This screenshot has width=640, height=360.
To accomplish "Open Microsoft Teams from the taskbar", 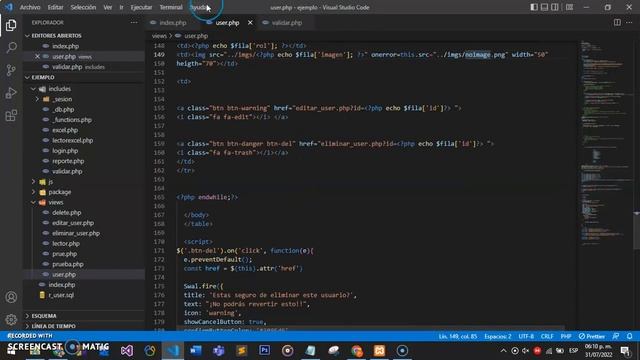I will [219, 351].
